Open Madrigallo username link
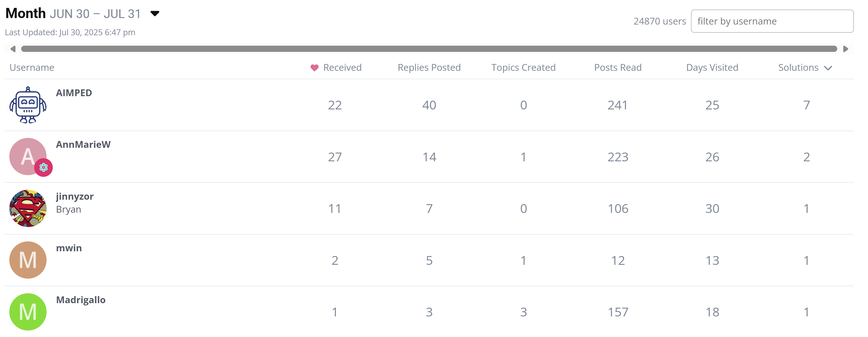Image resolution: width=868 pixels, height=337 pixels. pyautogui.click(x=80, y=299)
